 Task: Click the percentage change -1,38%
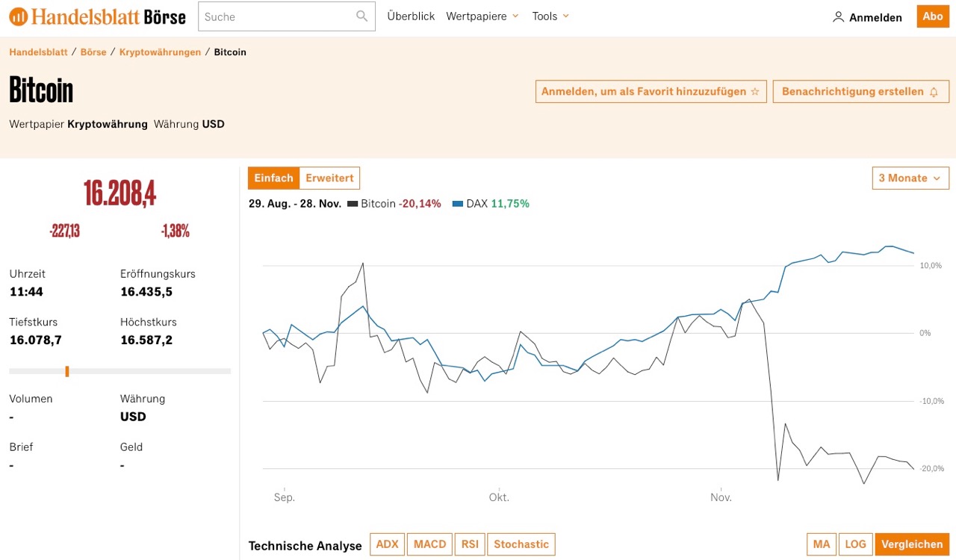tap(175, 231)
